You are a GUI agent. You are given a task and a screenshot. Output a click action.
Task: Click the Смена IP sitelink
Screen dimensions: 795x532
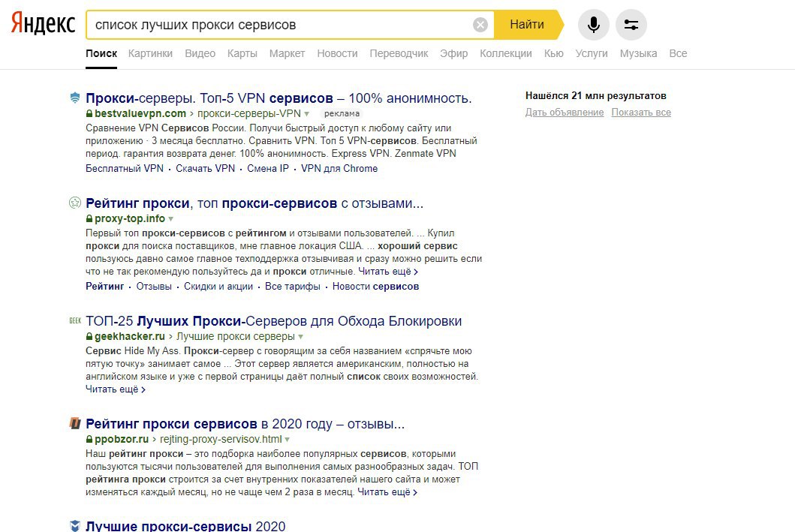coord(268,168)
